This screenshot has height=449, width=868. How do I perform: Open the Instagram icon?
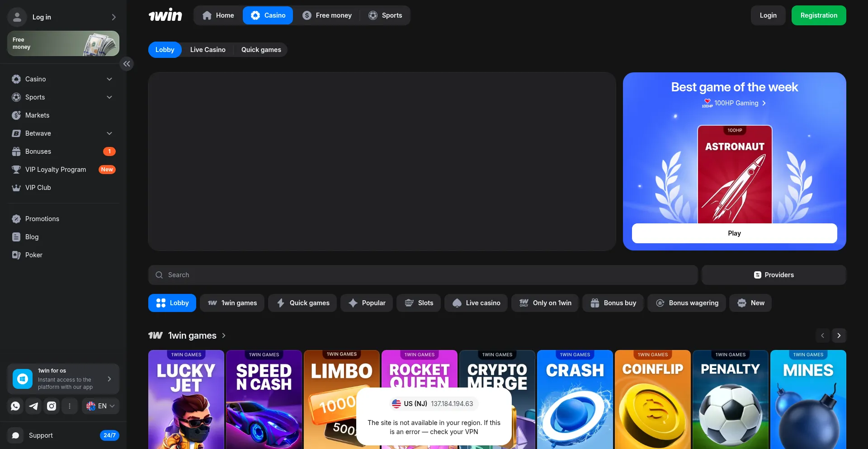(x=52, y=406)
